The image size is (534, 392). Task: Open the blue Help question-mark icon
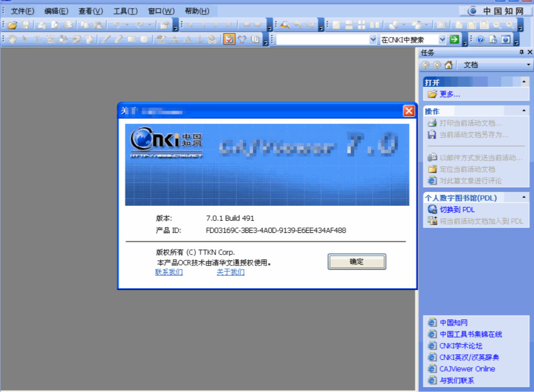(481, 40)
